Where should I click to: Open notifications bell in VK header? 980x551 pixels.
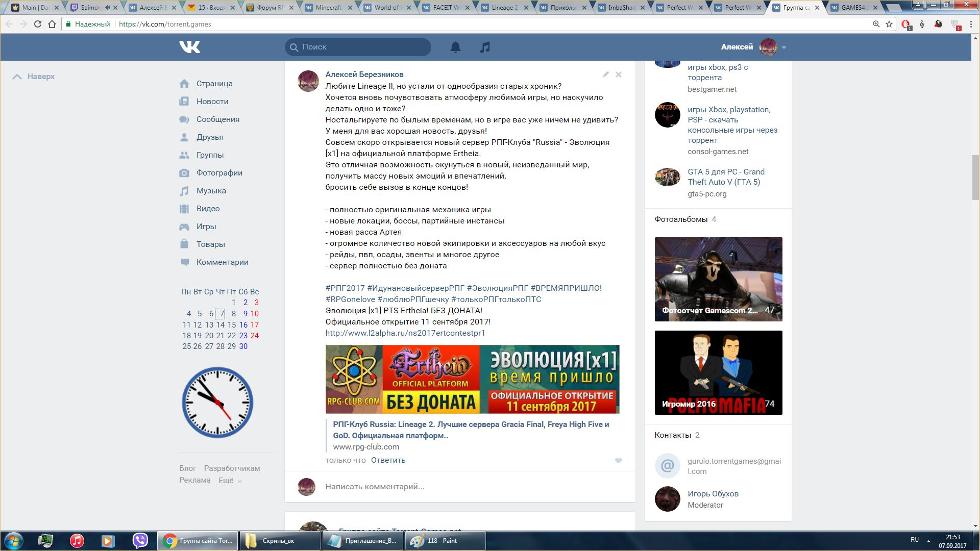tap(455, 47)
